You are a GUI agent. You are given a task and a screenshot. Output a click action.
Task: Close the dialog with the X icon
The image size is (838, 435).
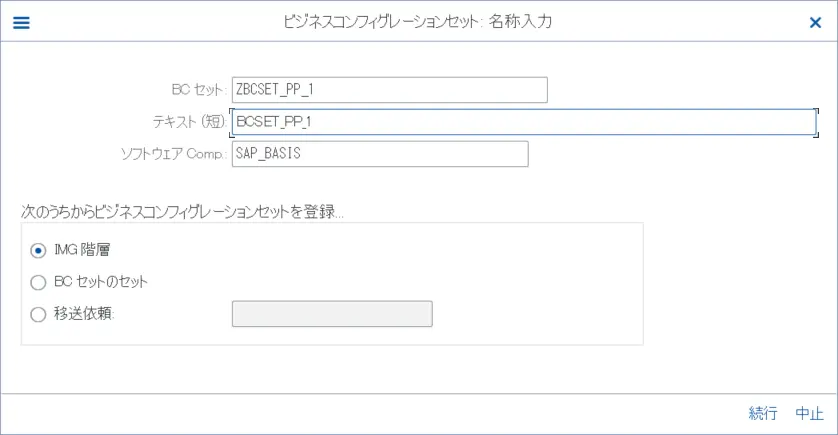815,22
